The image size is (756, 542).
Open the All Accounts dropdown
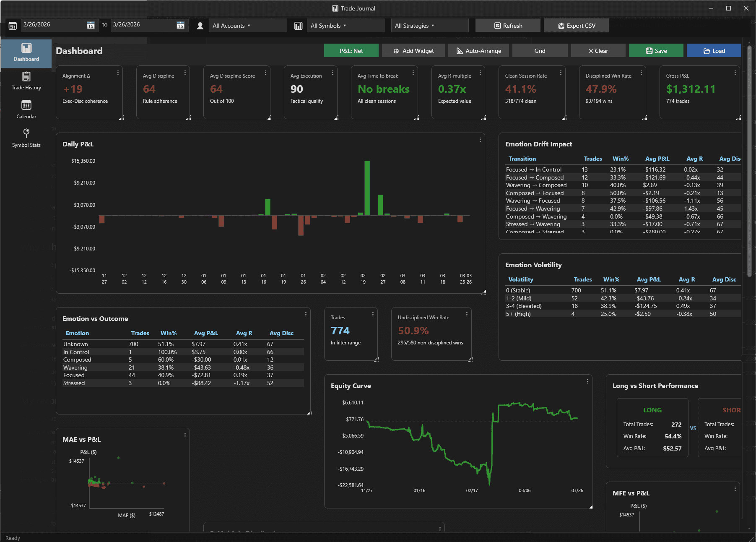click(x=247, y=25)
